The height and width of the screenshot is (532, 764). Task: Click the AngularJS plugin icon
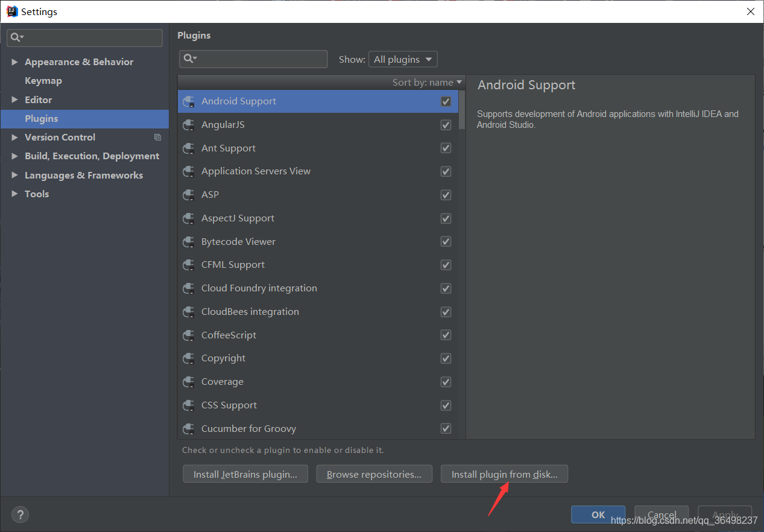189,125
